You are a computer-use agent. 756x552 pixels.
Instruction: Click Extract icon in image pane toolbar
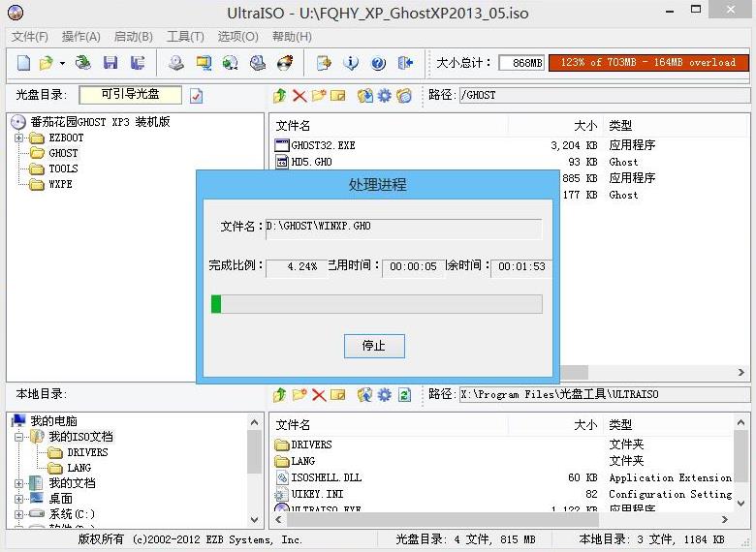point(365,95)
